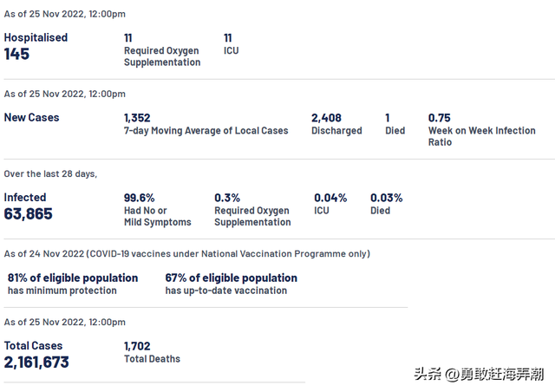Click the "Over the last 28 days" label
The width and height of the screenshot is (555, 392).
[51, 173]
